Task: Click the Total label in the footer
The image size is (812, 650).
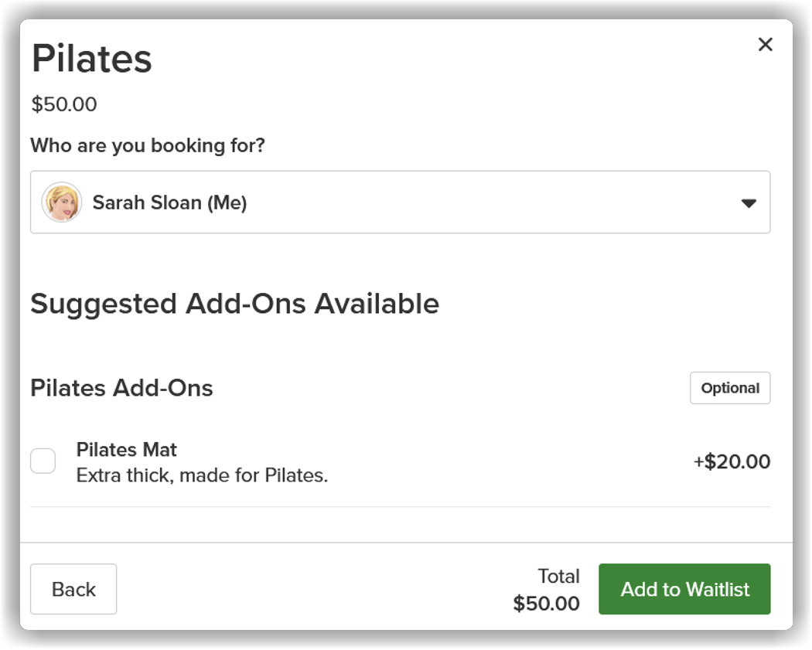Action: point(558,576)
